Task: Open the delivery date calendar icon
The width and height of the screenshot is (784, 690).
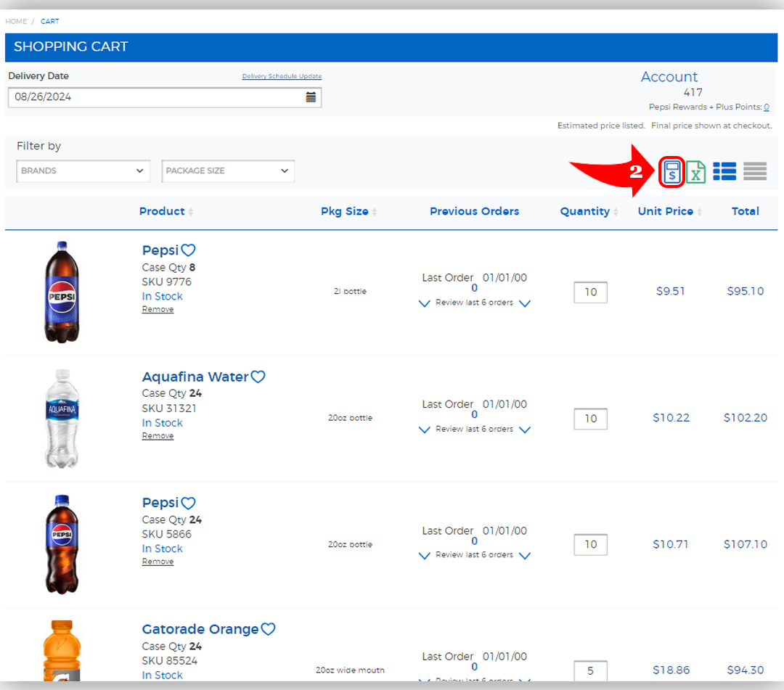Action: (311, 97)
